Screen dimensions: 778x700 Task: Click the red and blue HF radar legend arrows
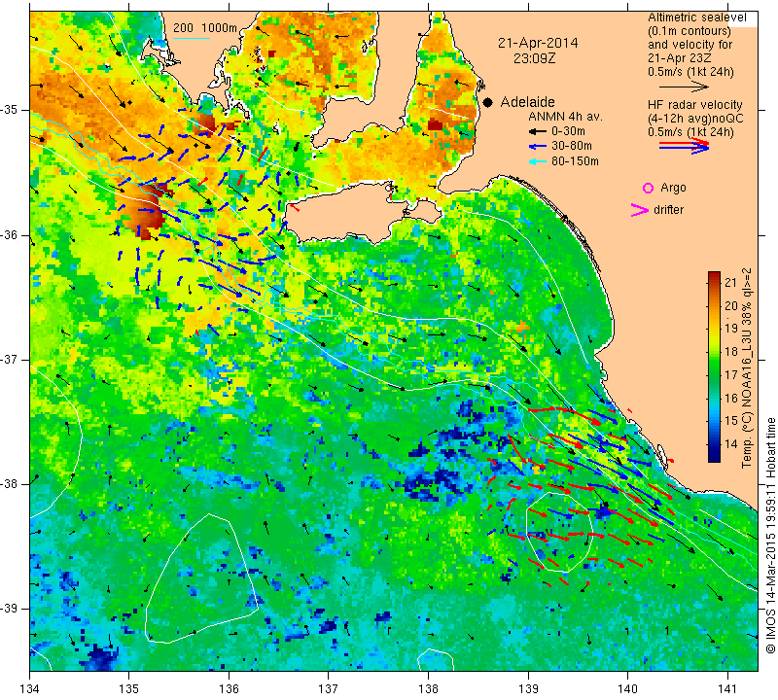pos(685,146)
